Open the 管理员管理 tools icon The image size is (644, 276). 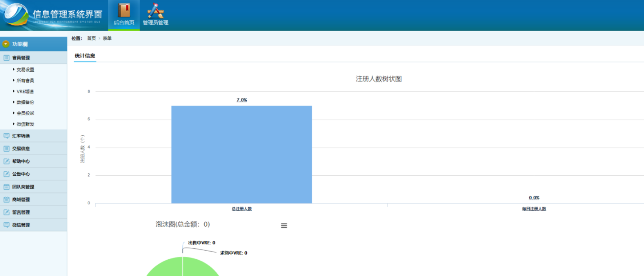point(155,11)
